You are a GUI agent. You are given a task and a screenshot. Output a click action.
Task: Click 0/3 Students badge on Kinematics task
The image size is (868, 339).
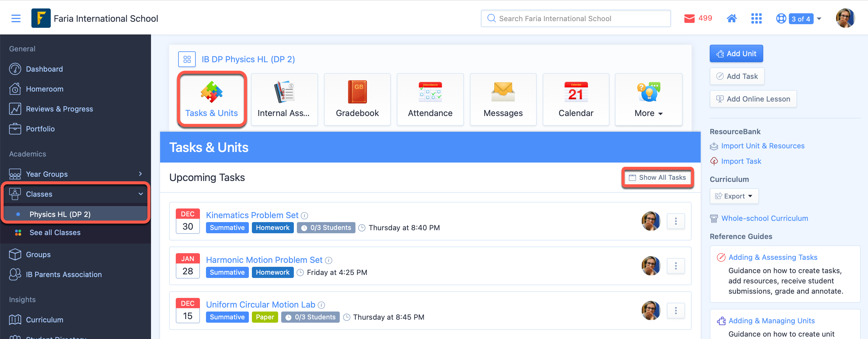(326, 228)
